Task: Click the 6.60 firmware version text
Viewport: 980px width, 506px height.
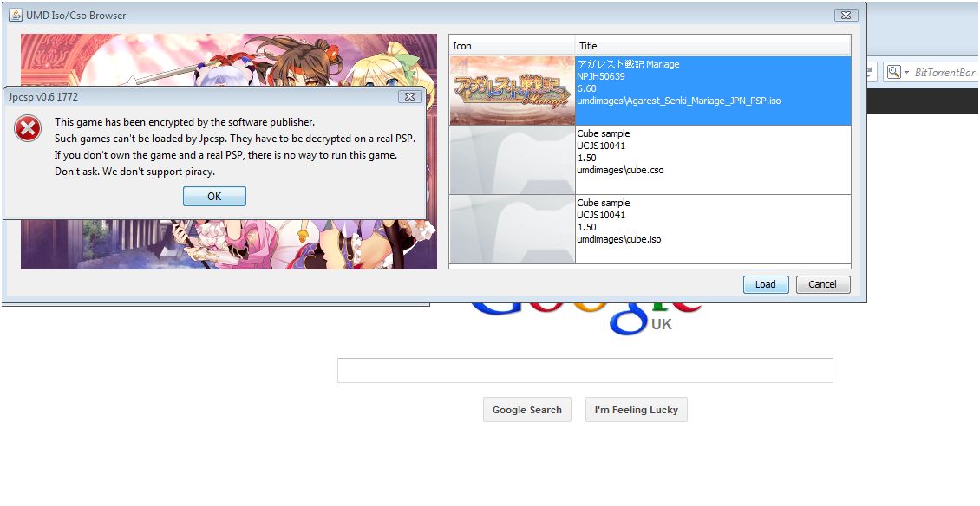Action: [x=586, y=88]
